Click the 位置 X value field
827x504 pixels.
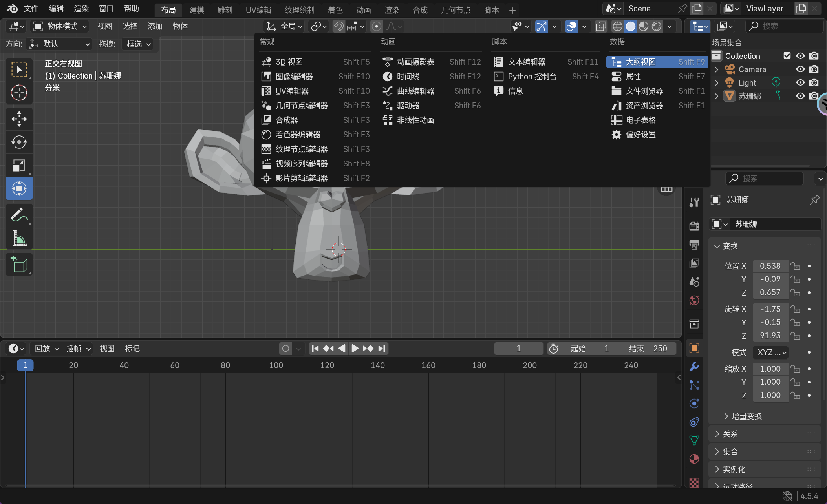(770, 266)
